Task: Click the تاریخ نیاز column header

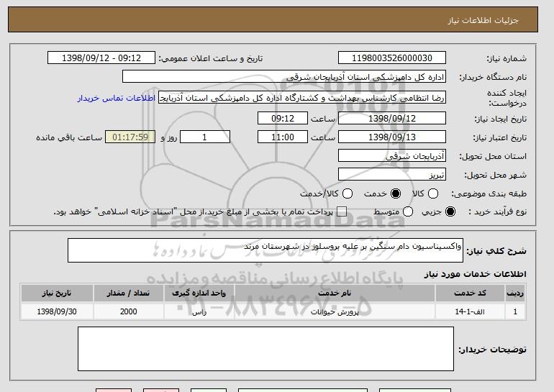Action: pos(57,293)
